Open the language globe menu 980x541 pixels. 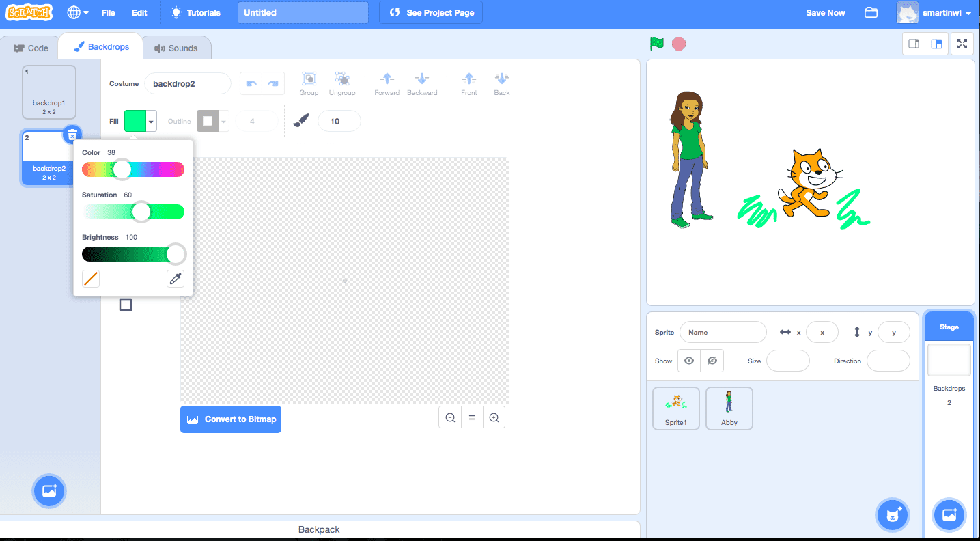pos(78,12)
